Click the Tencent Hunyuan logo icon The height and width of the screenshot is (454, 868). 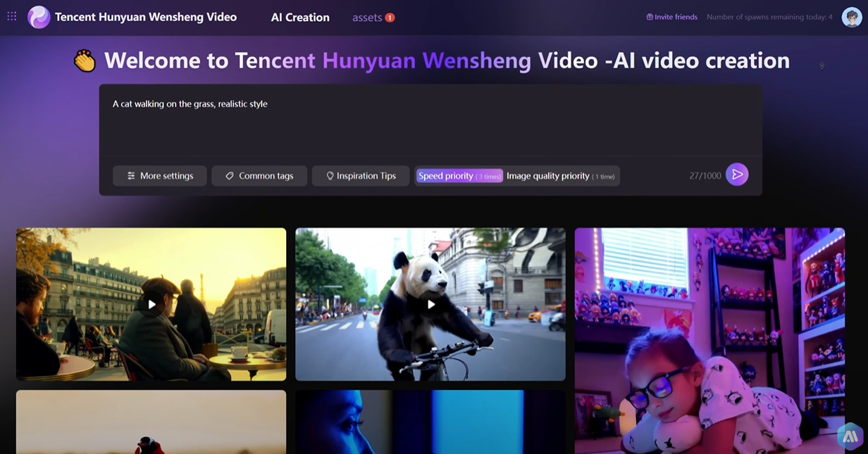pyautogui.click(x=39, y=17)
